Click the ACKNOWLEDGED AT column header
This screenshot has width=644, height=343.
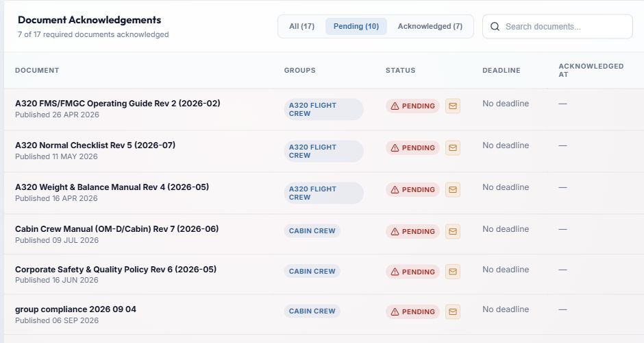coord(591,71)
